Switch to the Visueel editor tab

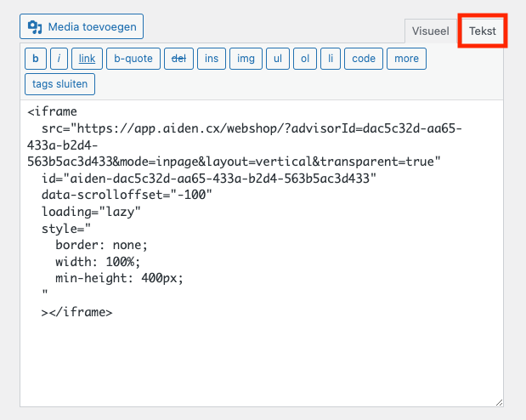(430, 31)
